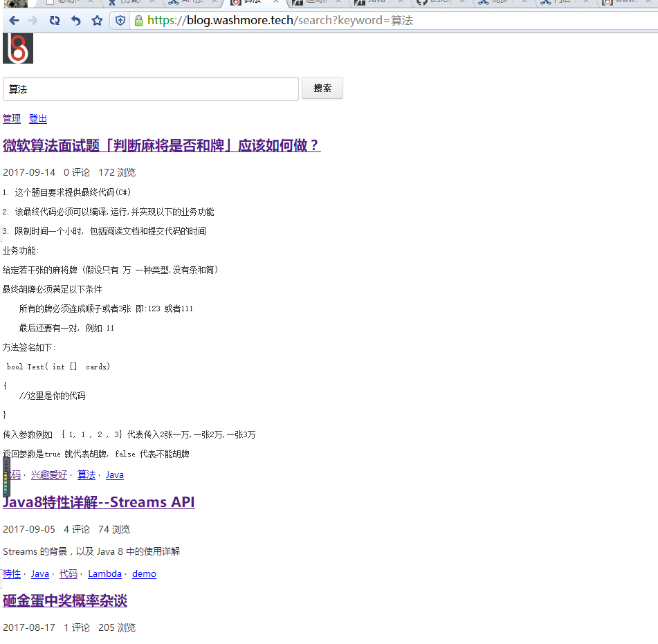Image resolution: width=658 pixels, height=644 pixels.
Task: Open the 登出 logout link
Action: point(37,119)
